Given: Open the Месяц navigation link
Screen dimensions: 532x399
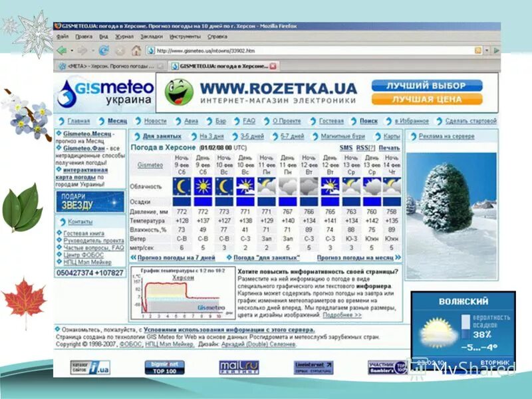Looking at the screenshot, I should (117, 121).
